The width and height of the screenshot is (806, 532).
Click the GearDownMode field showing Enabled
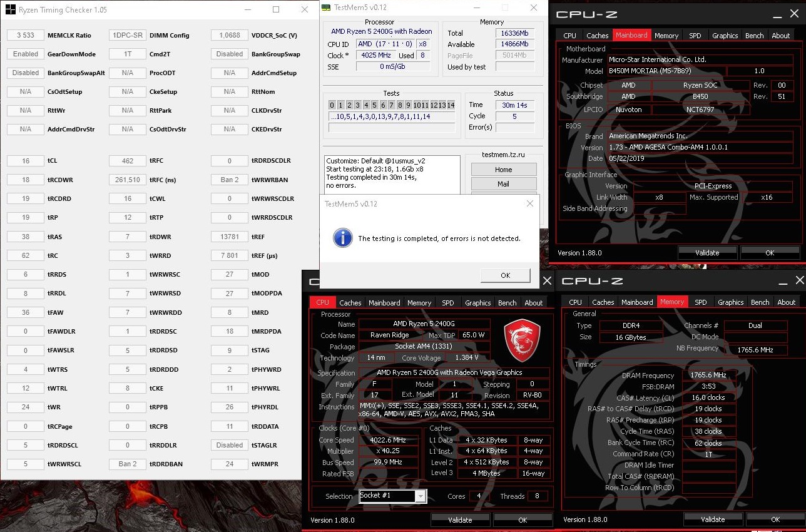[26, 54]
